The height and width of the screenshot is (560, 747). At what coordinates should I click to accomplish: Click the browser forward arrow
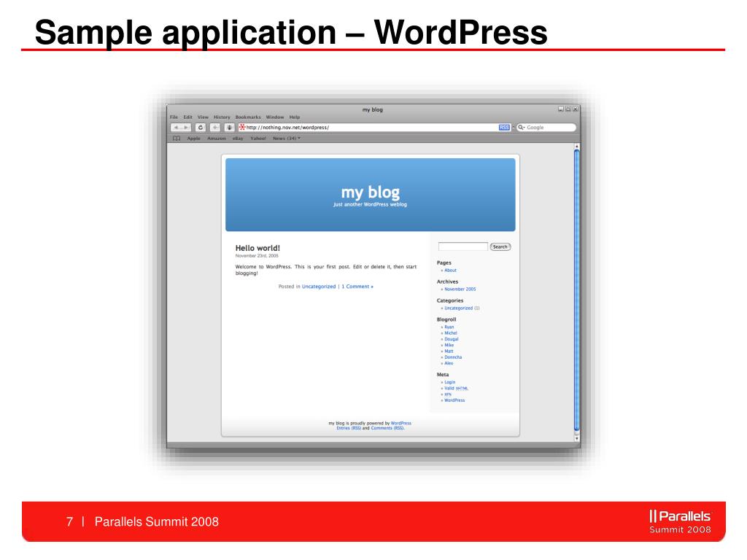[186, 128]
